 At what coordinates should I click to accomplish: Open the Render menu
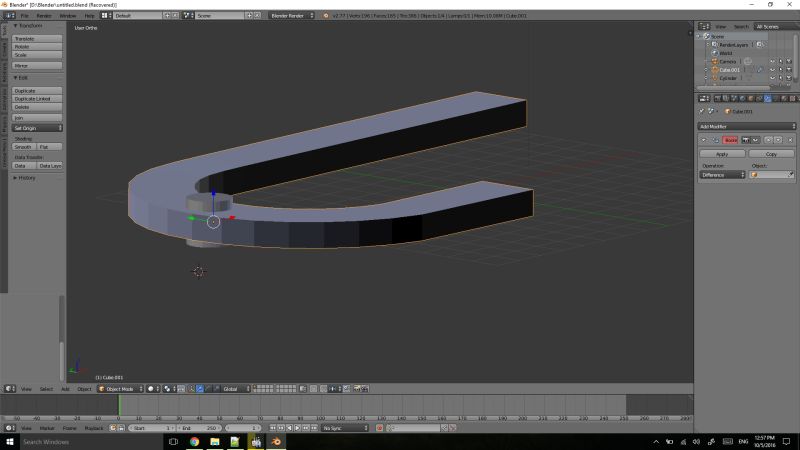[44, 16]
